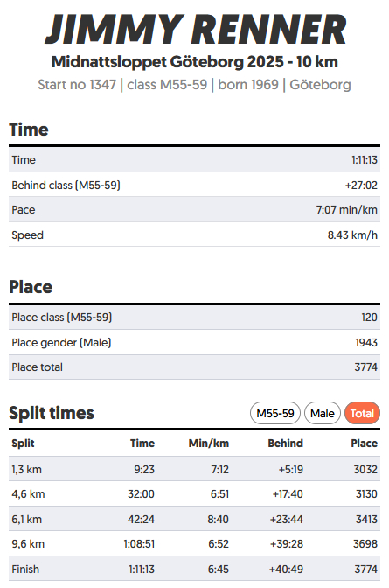Click the Min/km column header

pyautogui.click(x=208, y=444)
